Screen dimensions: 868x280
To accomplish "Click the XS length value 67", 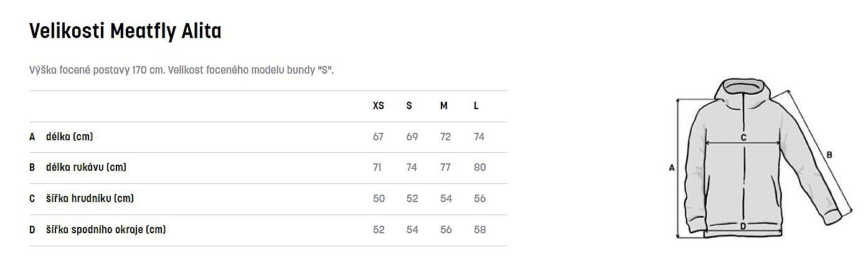I will tap(378, 137).
